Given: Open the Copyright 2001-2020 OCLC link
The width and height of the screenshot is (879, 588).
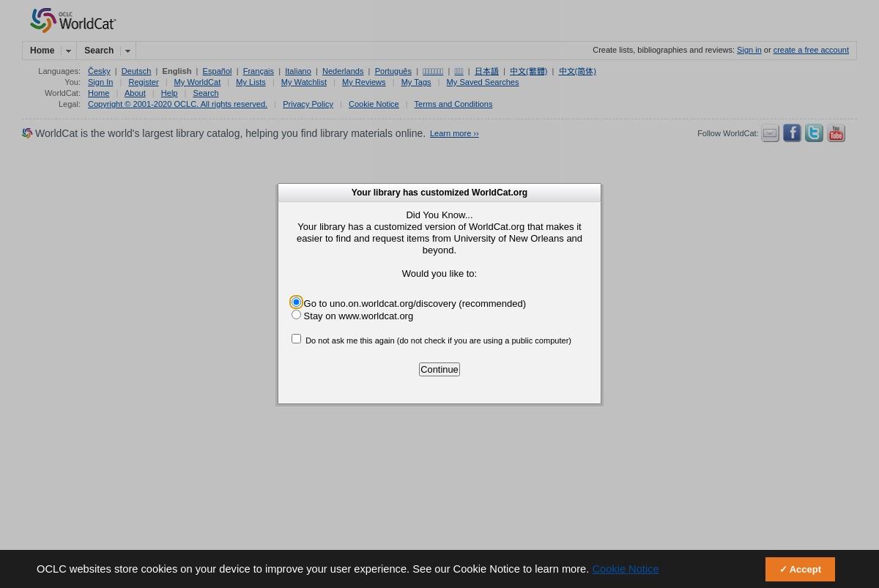Looking at the screenshot, I should click(177, 104).
